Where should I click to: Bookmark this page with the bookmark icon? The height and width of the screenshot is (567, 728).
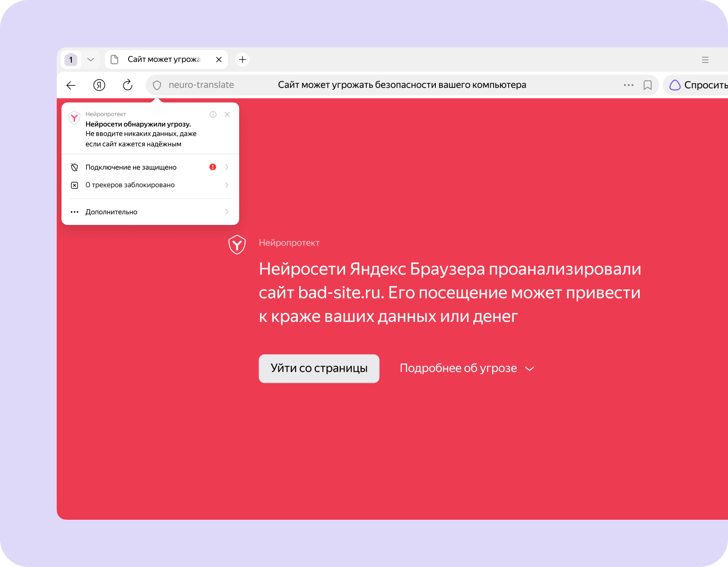[648, 85]
